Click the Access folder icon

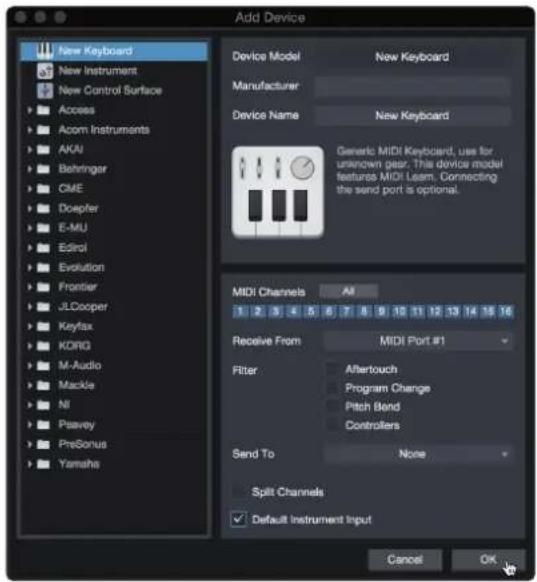[43, 110]
